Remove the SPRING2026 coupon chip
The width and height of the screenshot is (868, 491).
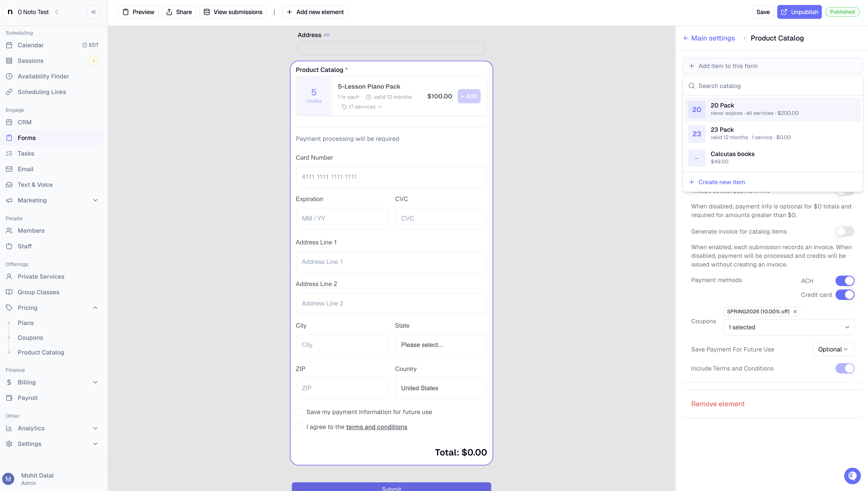point(795,312)
